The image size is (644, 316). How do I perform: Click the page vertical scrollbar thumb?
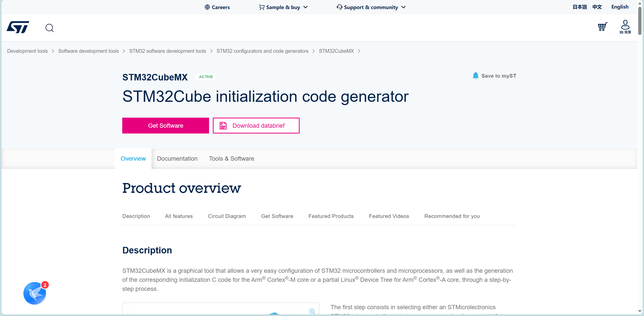pyautogui.click(x=640, y=21)
